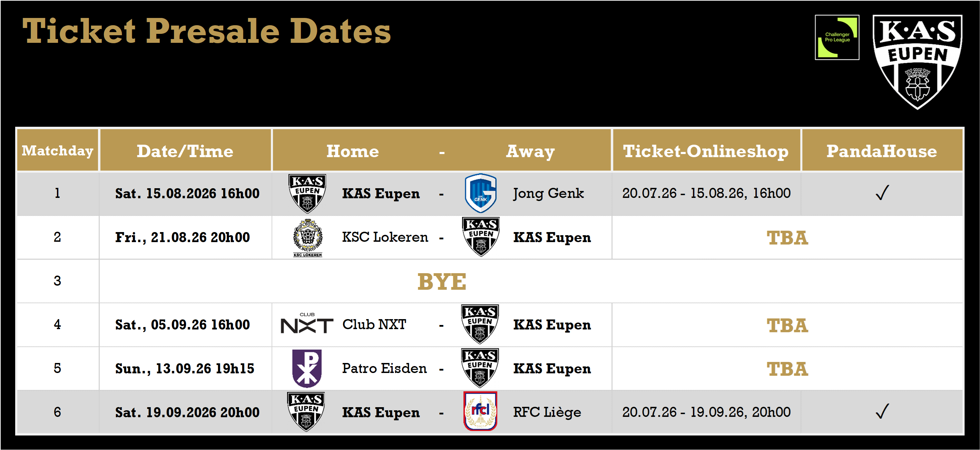Image resolution: width=980 pixels, height=450 pixels.
Task: Click KAS Eupen crest in matchday 1 row
Action: pyautogui.click(x=307, y=193)
